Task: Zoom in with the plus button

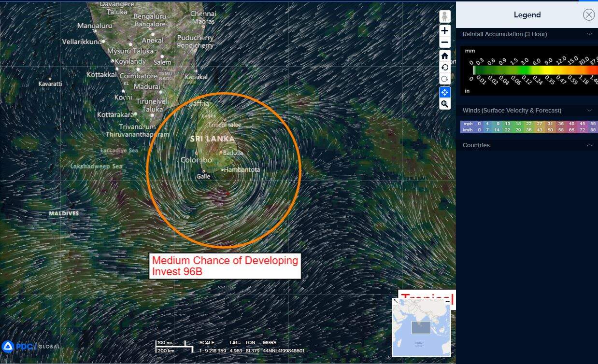Action: (445, 30)
